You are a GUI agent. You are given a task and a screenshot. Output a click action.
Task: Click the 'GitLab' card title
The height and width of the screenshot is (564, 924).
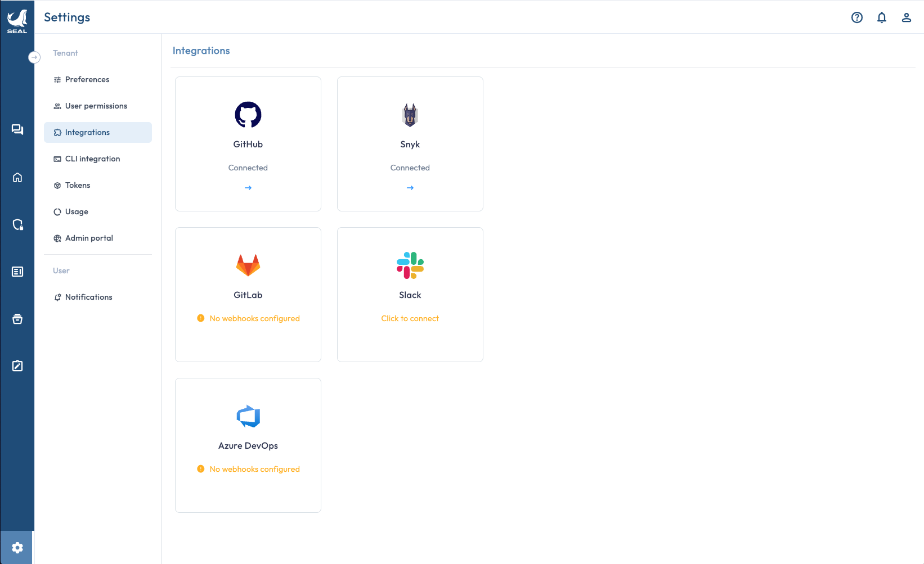click(248, 295)
